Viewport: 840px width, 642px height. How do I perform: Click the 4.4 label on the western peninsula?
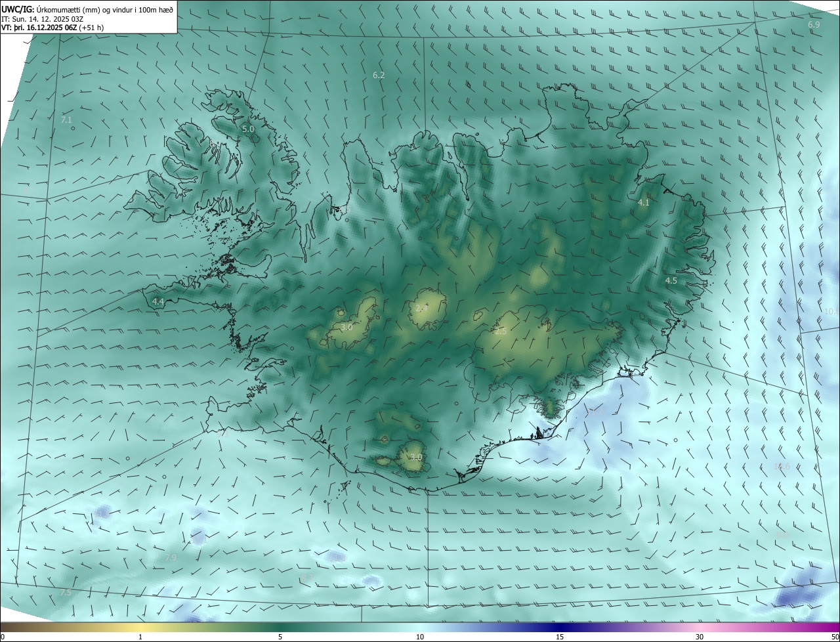(x=158, y=301)
